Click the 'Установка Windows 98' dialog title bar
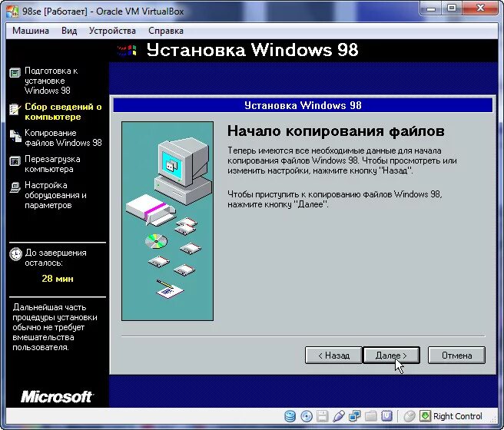The height and width of the screenshot is (430, 504). (303, 105)
